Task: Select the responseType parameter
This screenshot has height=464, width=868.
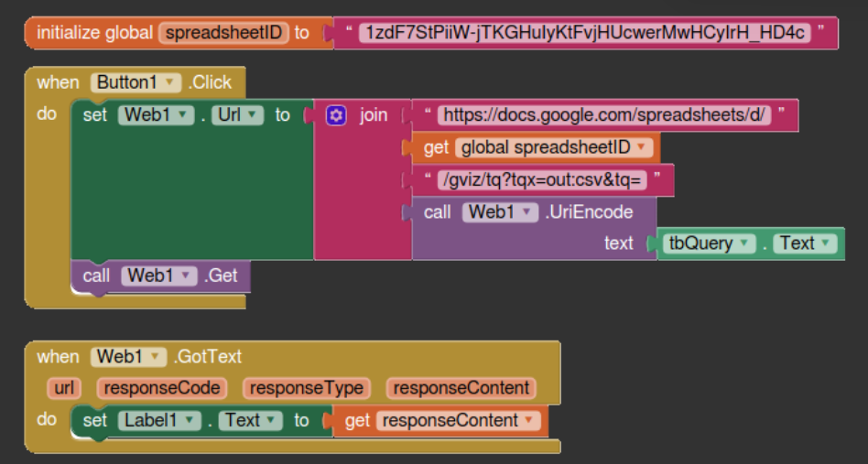Action: click(x=306, y=388)
